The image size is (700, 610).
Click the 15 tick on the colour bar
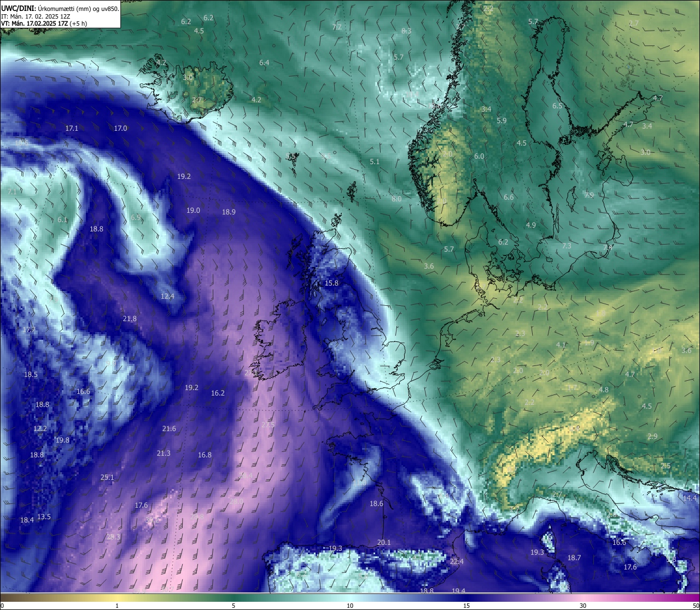466,606
